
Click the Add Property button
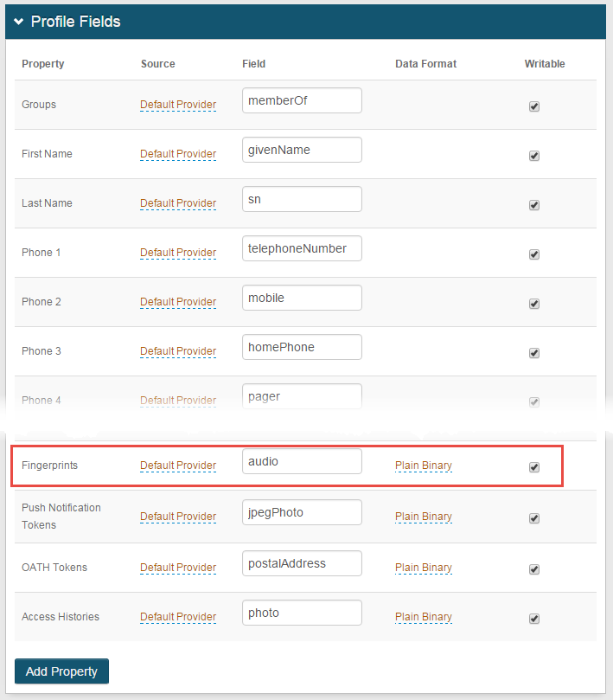tap(61, 671)
